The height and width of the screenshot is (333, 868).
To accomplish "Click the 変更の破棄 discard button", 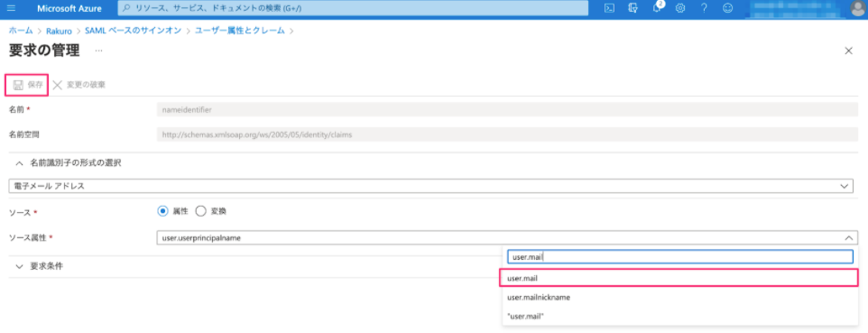I will coord(79,85).
